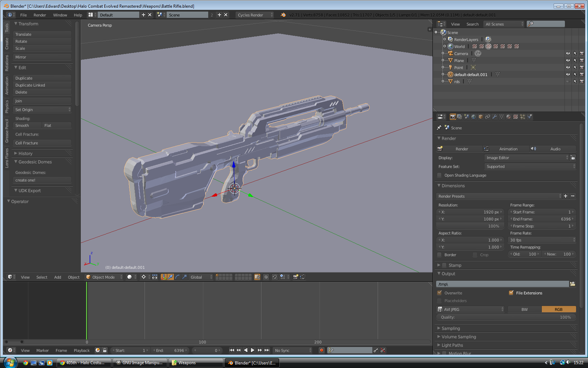Screen dimensions: 588x368
Task: Uncheck the File Extensions checkbox
Action: (511, 293)
